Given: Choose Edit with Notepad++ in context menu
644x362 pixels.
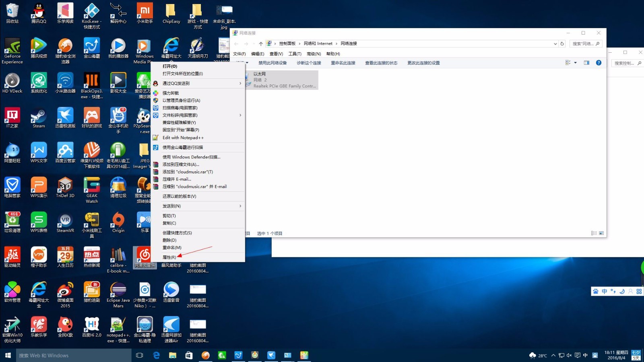Looking at the screenshot, I should point(183,138).
